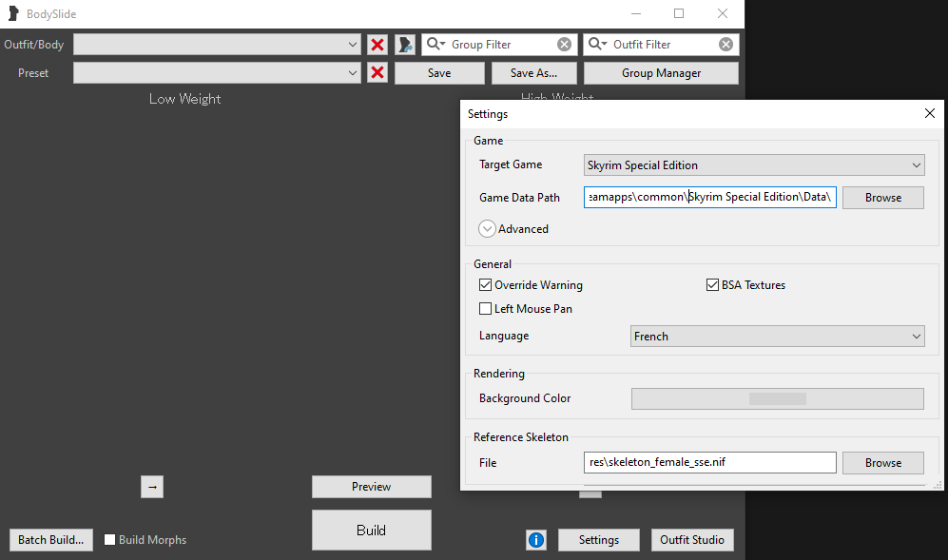The height and width of the screenshot is (560, 948).
Task: Click the arrow button below the Low Weight sliders
Action: [x=152, y=487]
